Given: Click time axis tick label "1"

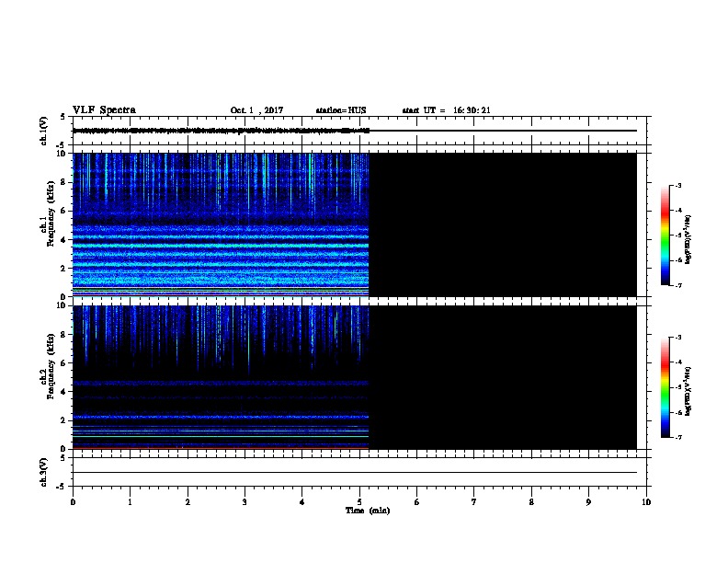Looking at the screenshot, I should click(130, 502).
